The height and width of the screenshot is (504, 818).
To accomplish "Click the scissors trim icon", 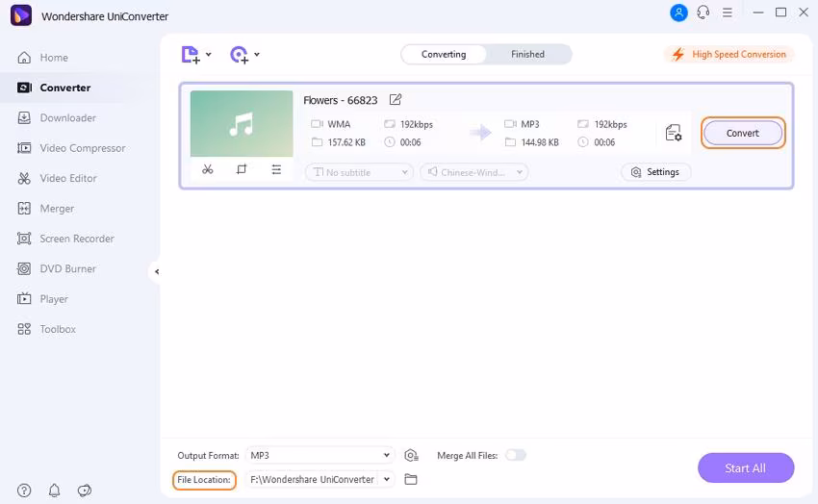I will point(208,169).
